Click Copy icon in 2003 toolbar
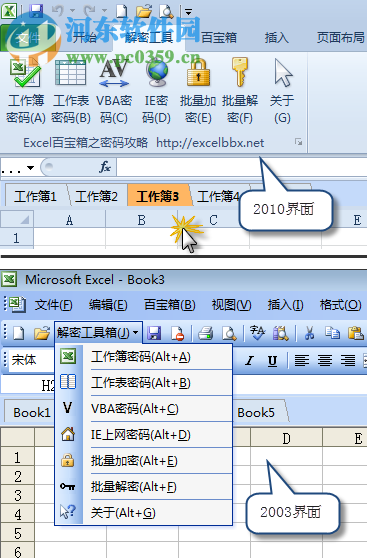This screenshot has height=558, width=367. click(x=332, y=333)
